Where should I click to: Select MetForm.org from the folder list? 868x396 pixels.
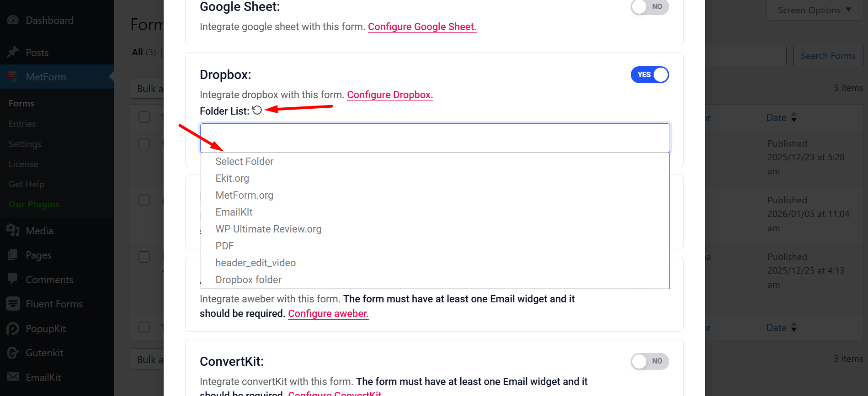click(244, 195)
